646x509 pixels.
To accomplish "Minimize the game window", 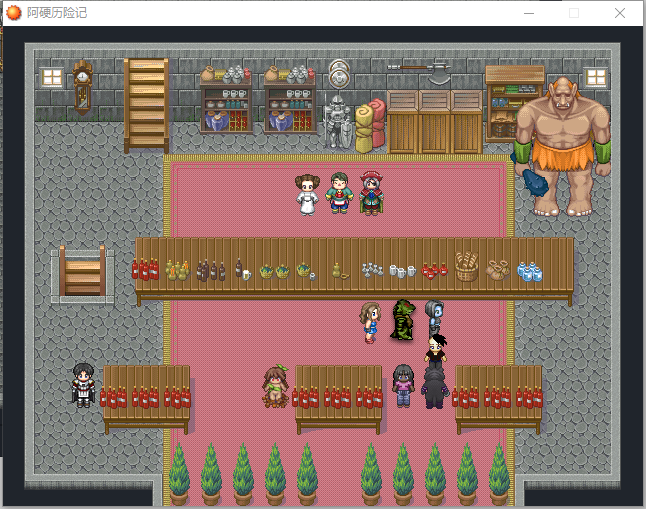I will point(529,13).
